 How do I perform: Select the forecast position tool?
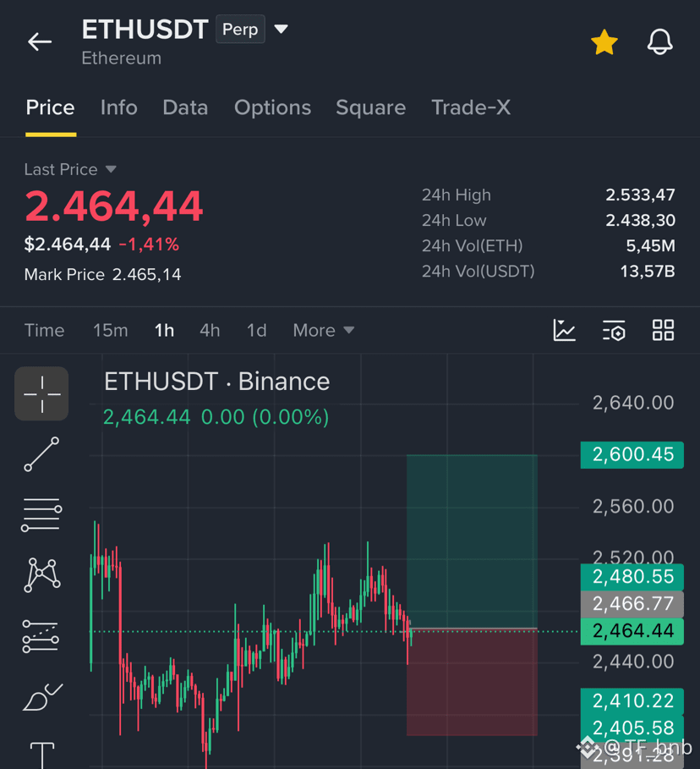41,636
